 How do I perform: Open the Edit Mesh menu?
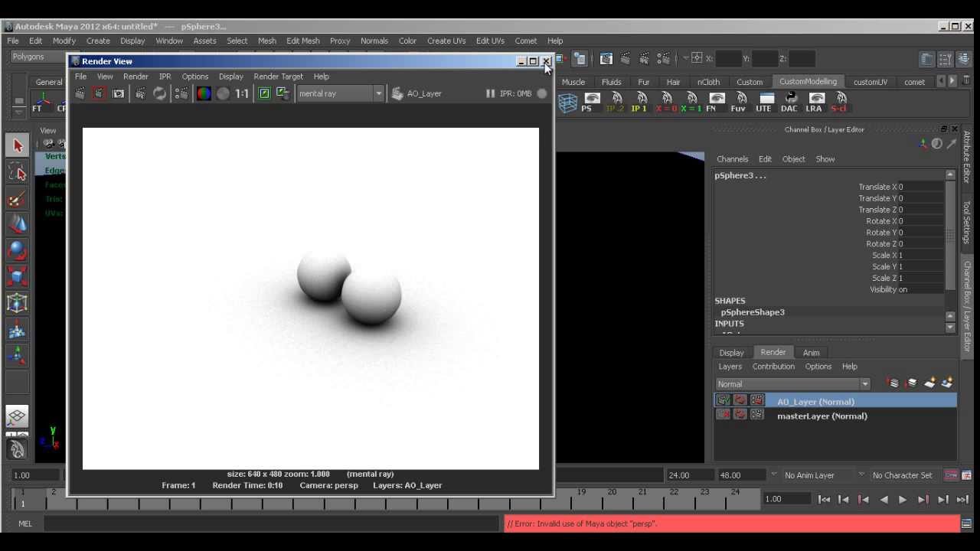click(x=303, y=41)
